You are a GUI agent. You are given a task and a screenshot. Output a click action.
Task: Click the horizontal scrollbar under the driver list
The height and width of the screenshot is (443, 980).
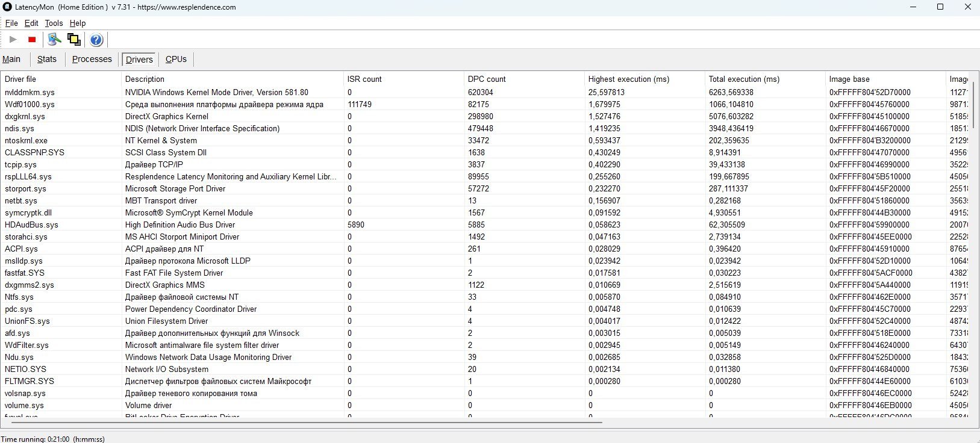(301, 422)
